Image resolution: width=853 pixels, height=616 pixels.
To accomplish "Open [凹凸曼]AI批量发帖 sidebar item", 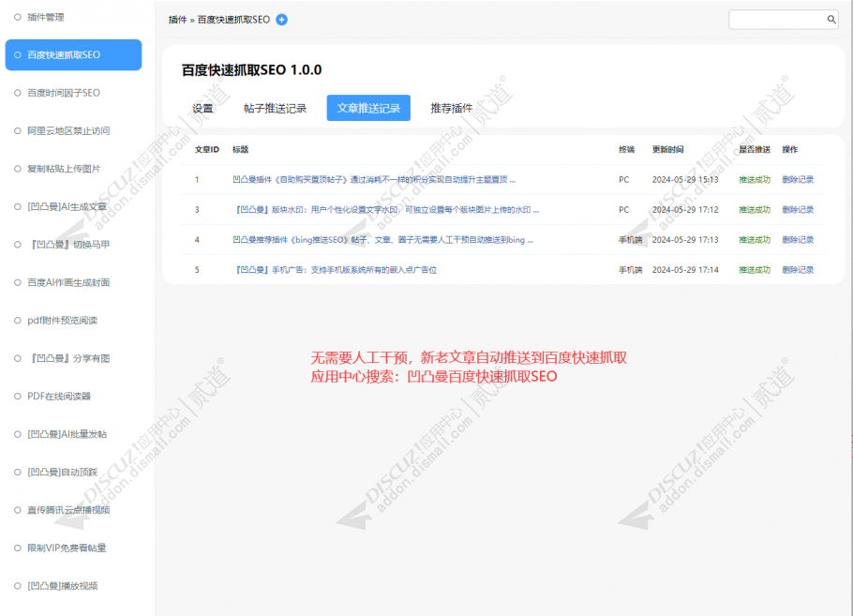I will [67, 434].
